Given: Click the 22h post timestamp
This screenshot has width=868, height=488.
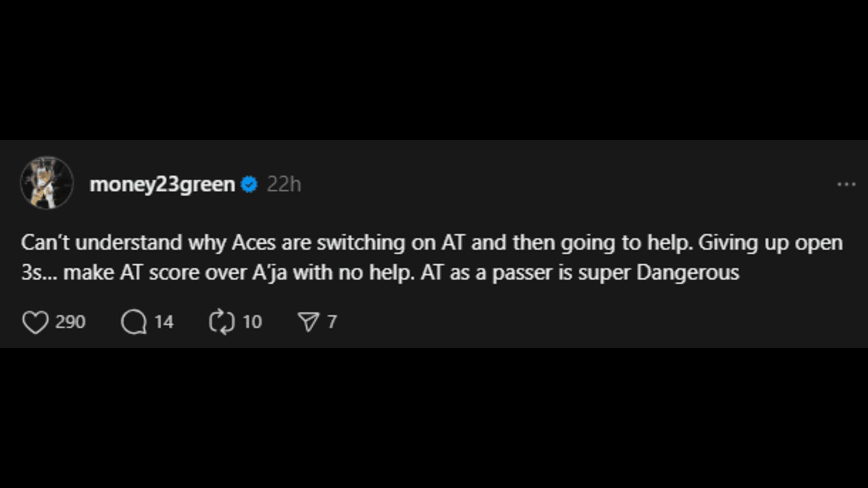Looking at the screenshot, I should tap(284, 184).
